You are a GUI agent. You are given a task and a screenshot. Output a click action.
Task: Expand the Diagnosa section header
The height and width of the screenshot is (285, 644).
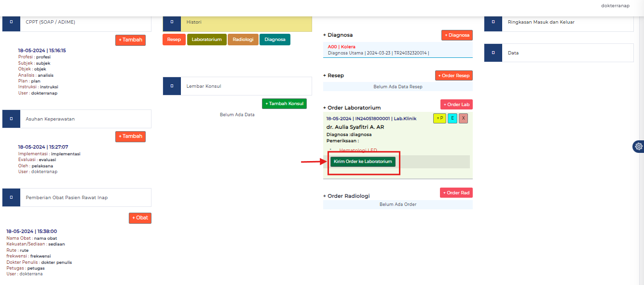click(338, 35)
